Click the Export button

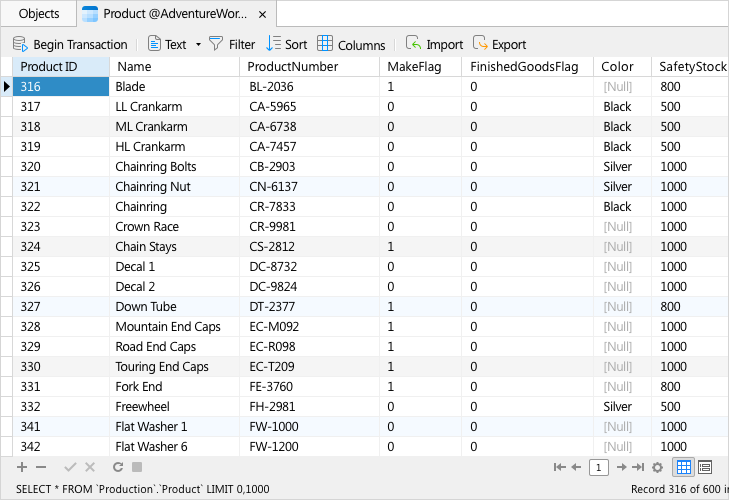click(499, 44)
